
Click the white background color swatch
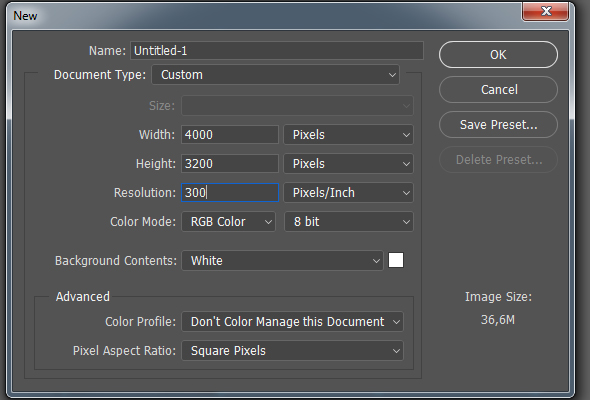(396, 260)
